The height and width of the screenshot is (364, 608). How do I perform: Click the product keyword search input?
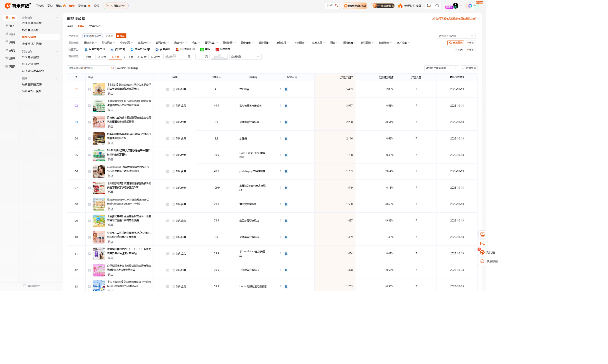click(88, 68)
